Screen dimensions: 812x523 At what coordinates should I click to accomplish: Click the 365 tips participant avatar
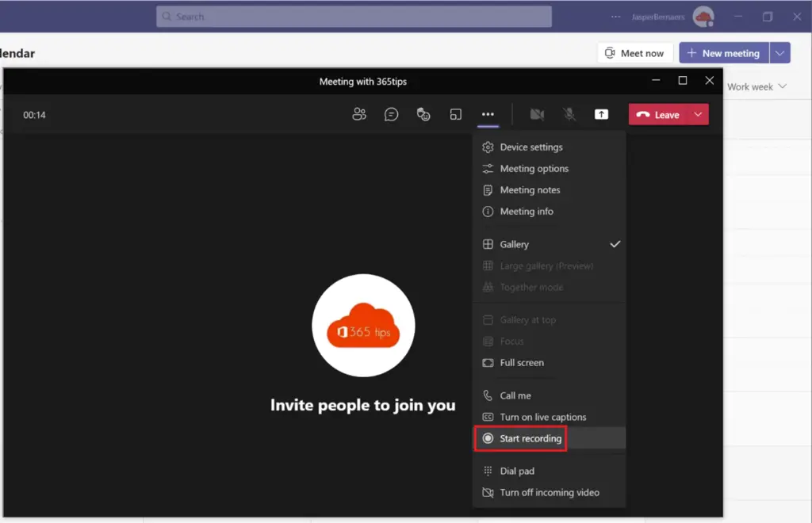click(x=363, y=326)
